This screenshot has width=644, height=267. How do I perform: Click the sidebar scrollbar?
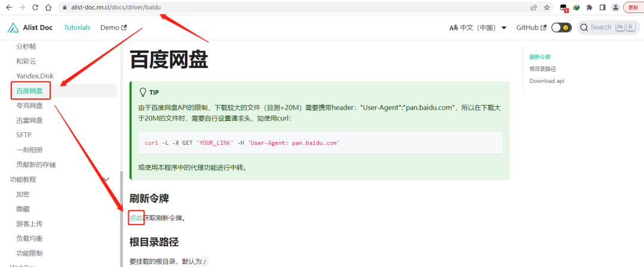click(x=120, y=219)
